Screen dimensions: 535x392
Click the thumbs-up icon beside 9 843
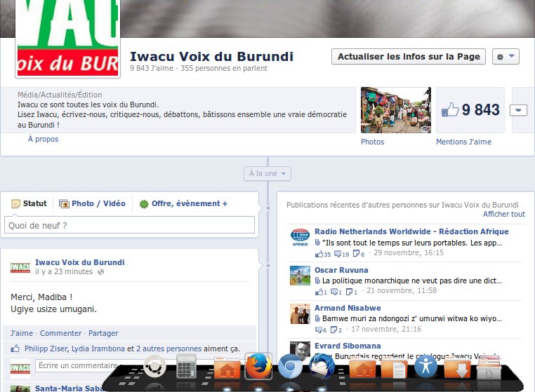(450, 110)
